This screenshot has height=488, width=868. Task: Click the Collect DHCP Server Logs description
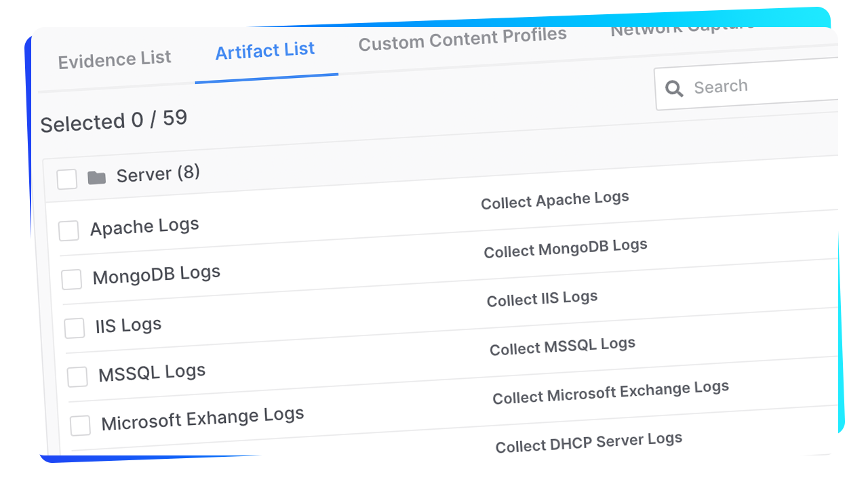589,442
